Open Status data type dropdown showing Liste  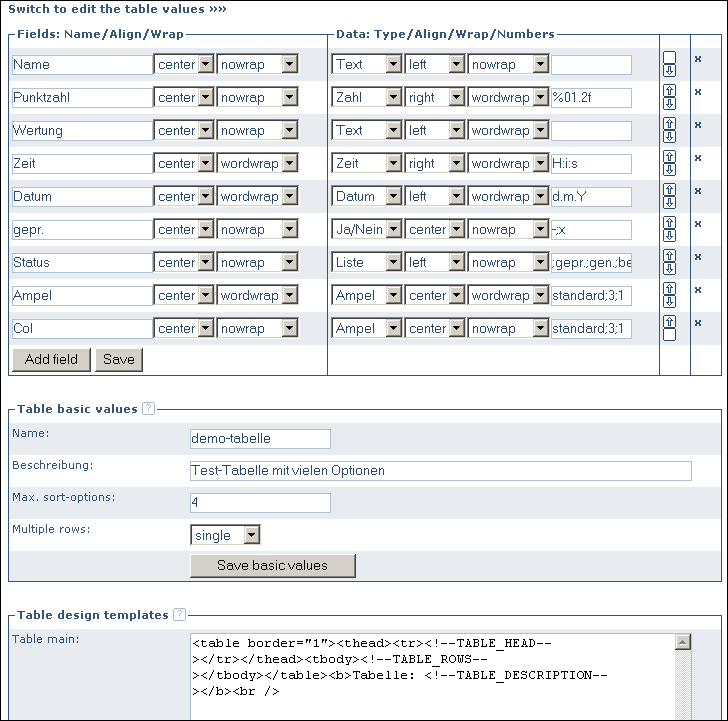(367, 262)
